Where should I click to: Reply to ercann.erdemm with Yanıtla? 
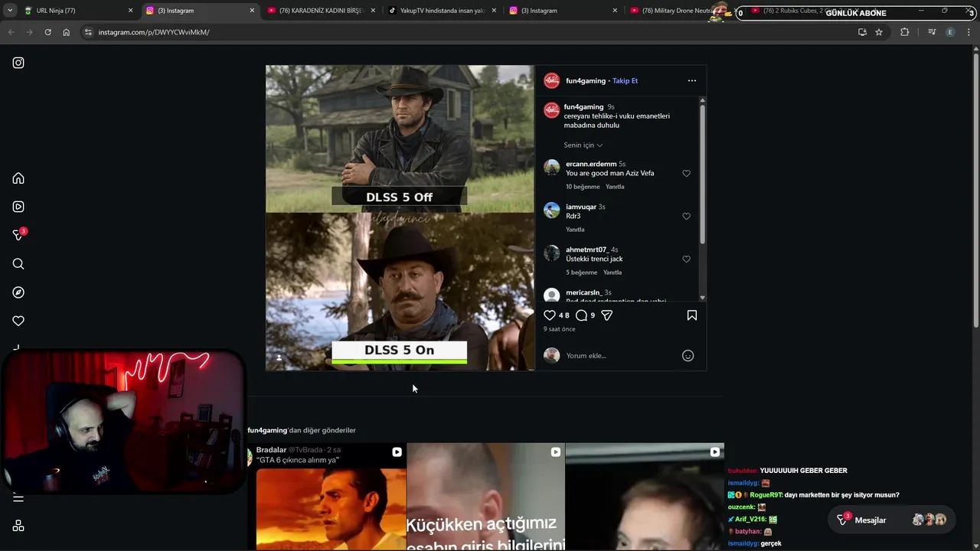[615, 187]
